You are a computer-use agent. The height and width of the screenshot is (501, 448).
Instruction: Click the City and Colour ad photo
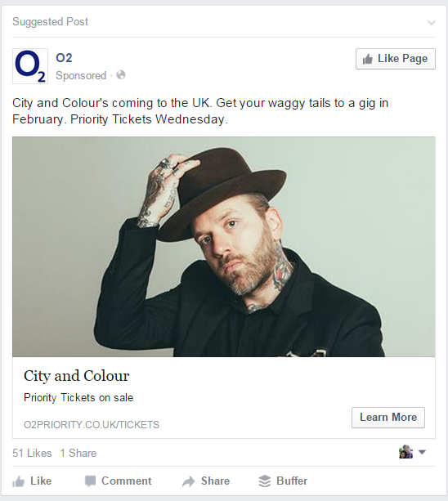coord(224,247)
